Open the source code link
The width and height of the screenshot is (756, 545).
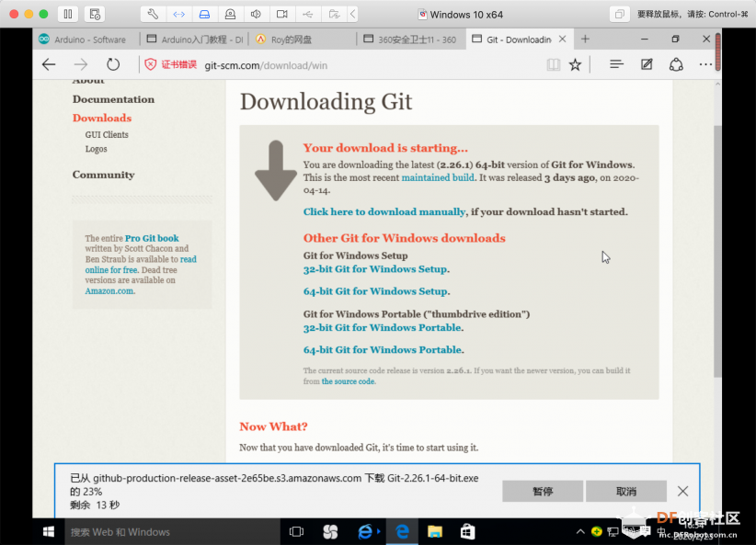pos(348,381)
